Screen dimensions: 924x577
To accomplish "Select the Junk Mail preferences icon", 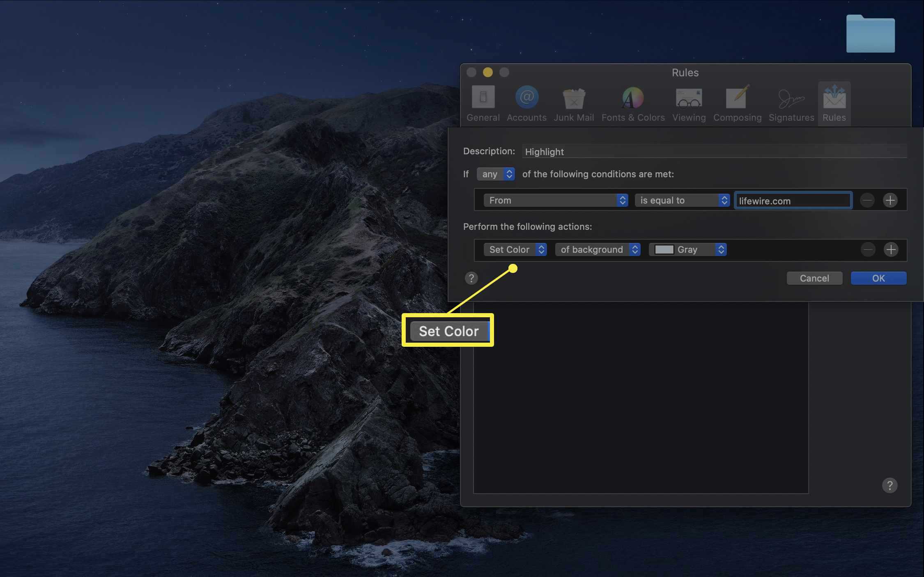I will [573, 102].
